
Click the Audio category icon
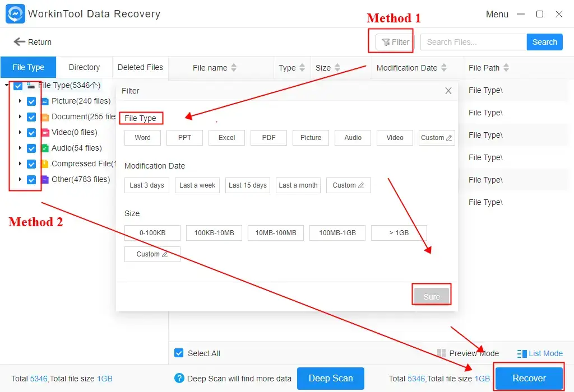[x=45, y=148]
